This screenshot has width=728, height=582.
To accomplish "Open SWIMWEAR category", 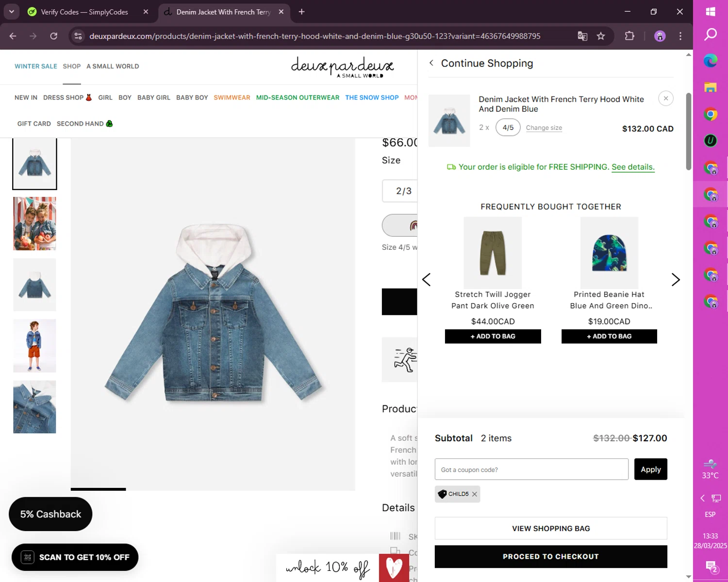I will pos(232,97).
